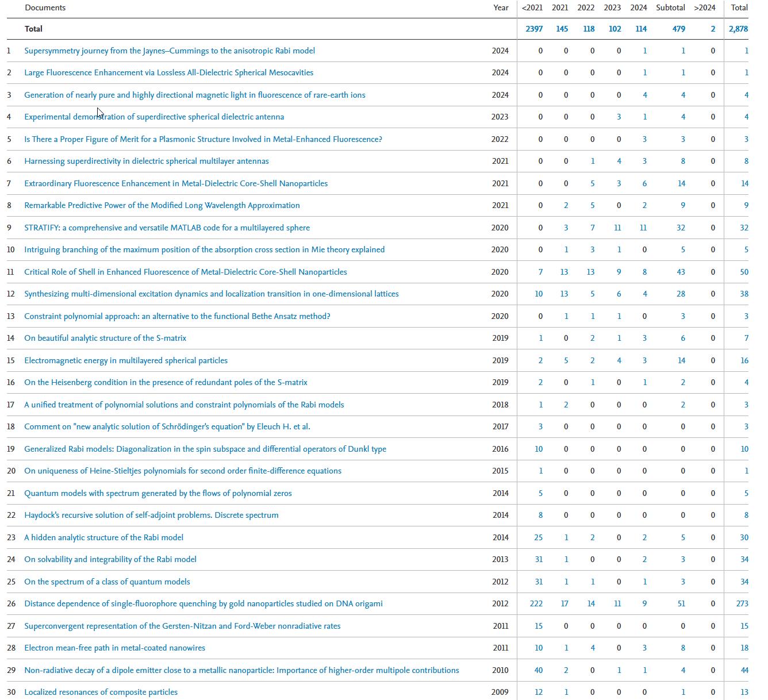
Task: Click the Documents column header
Action: click(x=45, y=7)
